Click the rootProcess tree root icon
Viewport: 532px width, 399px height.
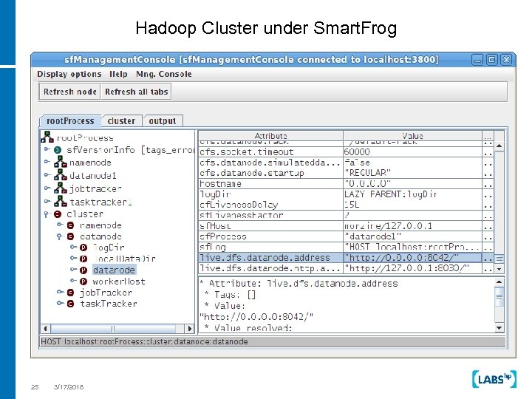pyautogui.click(x=47, y=137)
